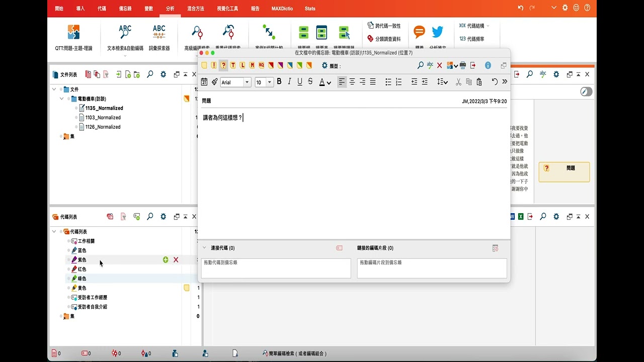Undo last edit in memo
Screen dimensions: 644x362
coord(495,82)
